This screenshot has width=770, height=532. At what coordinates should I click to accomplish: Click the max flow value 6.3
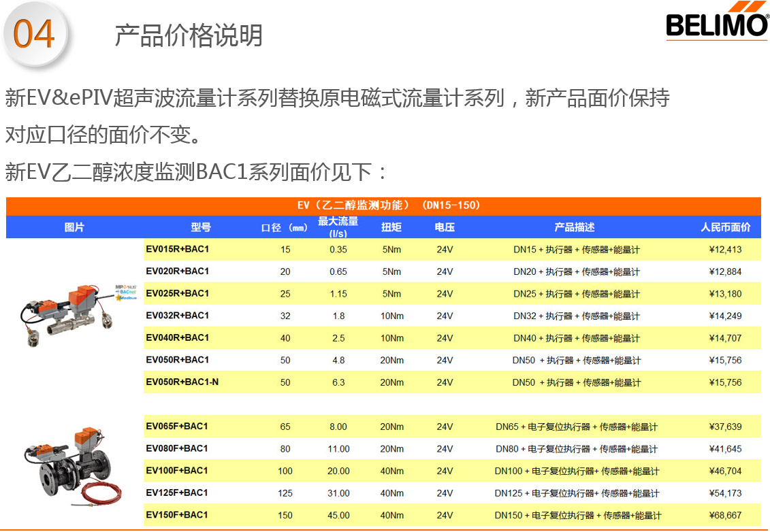coord(338,382)
